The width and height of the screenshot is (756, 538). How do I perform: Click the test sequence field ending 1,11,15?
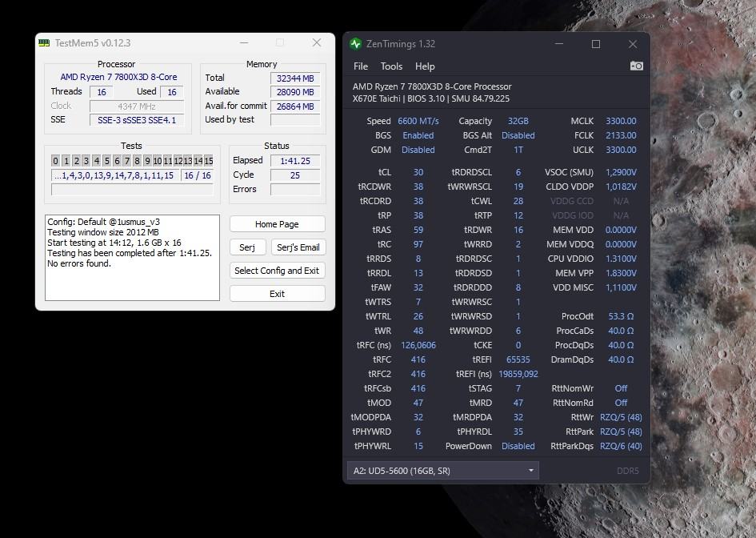click(x=114, y=175)
